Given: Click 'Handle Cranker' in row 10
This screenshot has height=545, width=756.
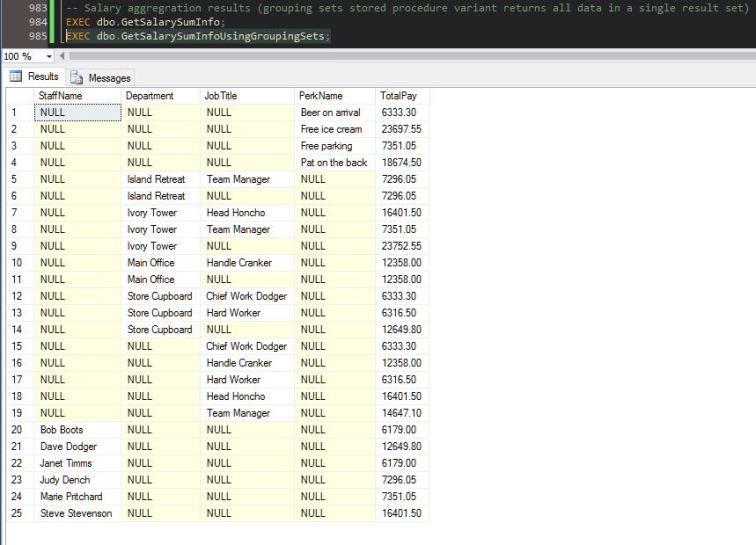Looking at the screenshot, I should point(247,263).
